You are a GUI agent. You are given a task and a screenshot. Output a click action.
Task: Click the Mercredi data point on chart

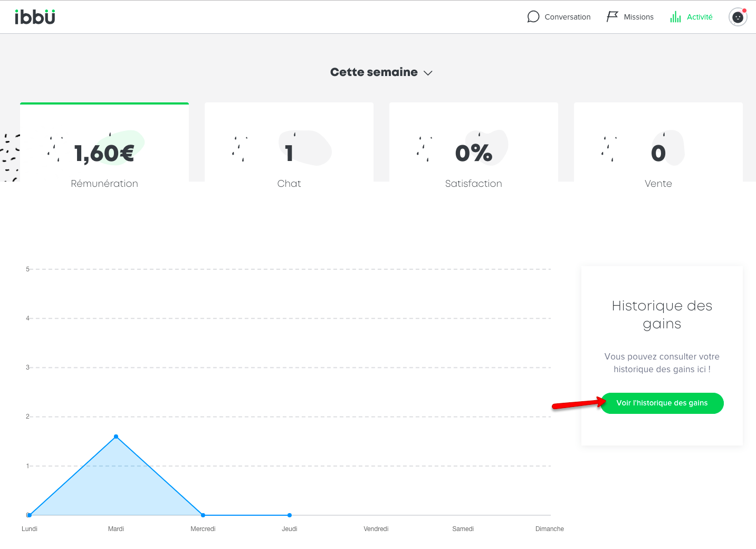coord(203,515)
